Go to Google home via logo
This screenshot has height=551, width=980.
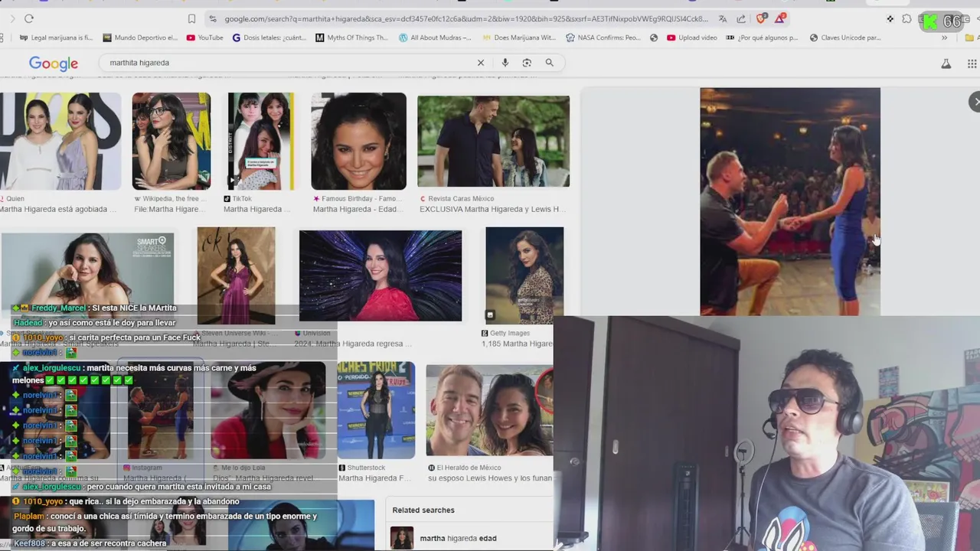[54, 64]
